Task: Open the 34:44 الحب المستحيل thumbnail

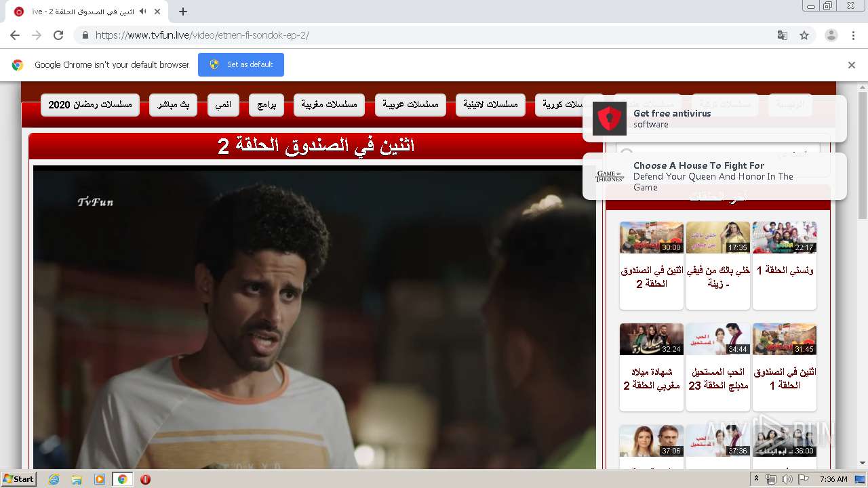Action: pos(718,339)
